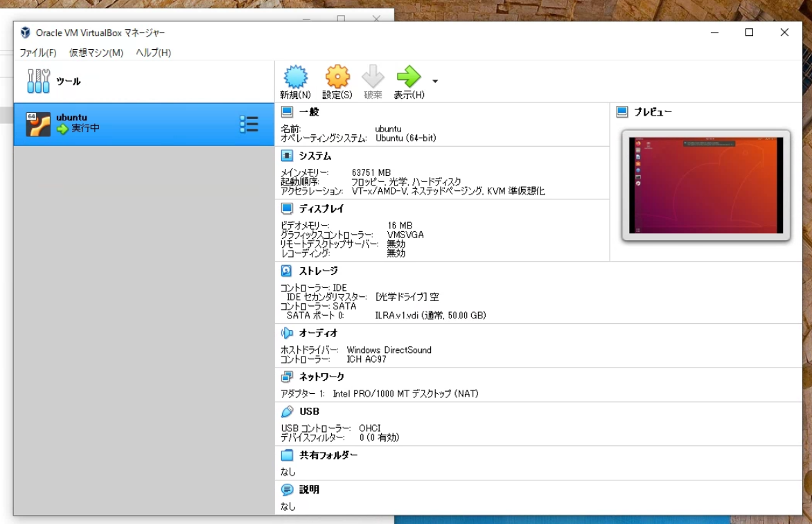Open the ディスプレイ settings header link

(321, 208)
